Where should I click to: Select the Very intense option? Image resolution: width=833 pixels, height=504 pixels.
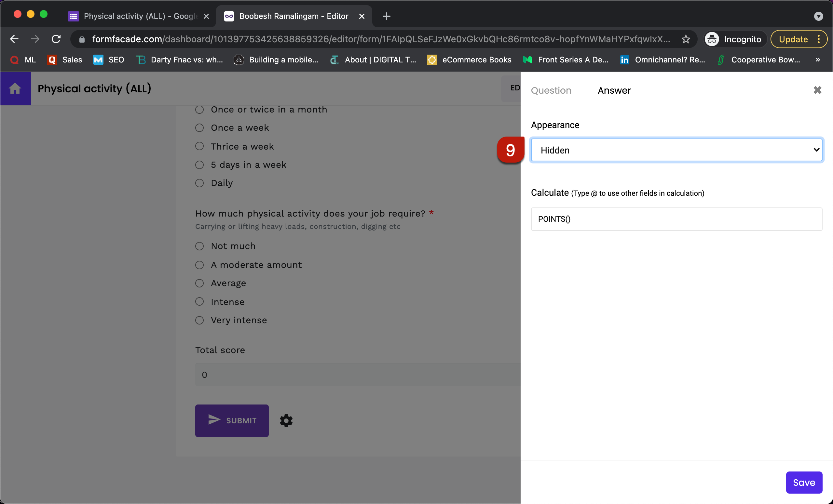pyautogui.click(x=199, y=320)
